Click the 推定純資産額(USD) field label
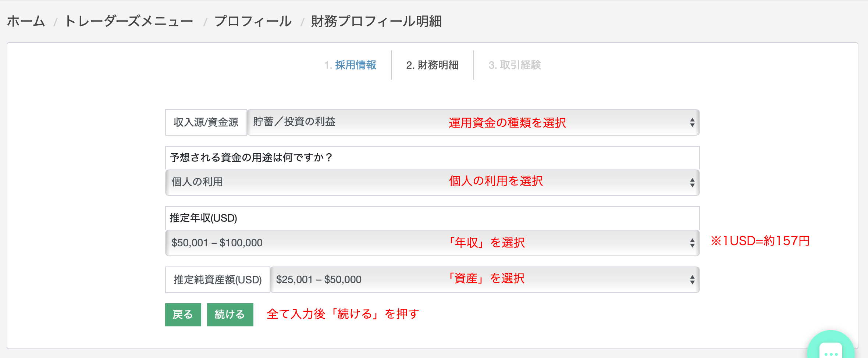868x358 pixels. 218,280
